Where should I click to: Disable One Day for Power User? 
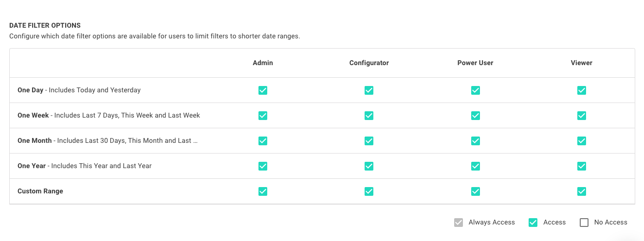tap(476, 90)
